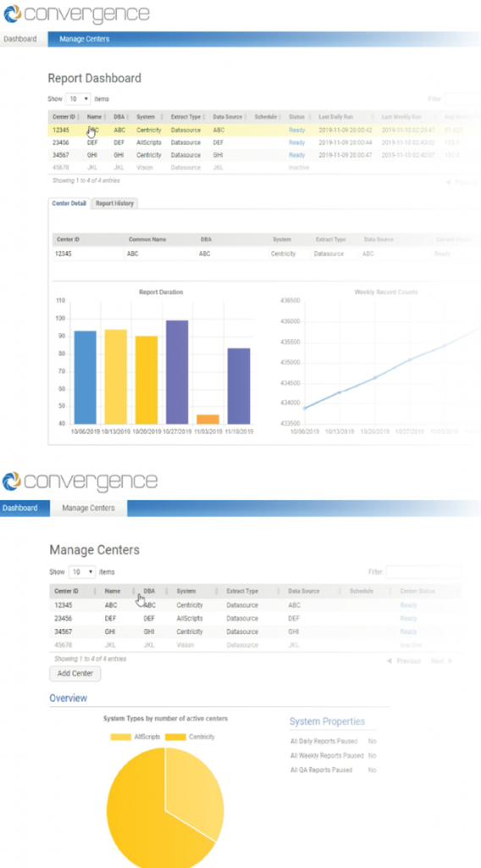Screen dimensions: 481x868
Task: Select row 34567 in Report Dashboard table
Action: pos(265,155)
